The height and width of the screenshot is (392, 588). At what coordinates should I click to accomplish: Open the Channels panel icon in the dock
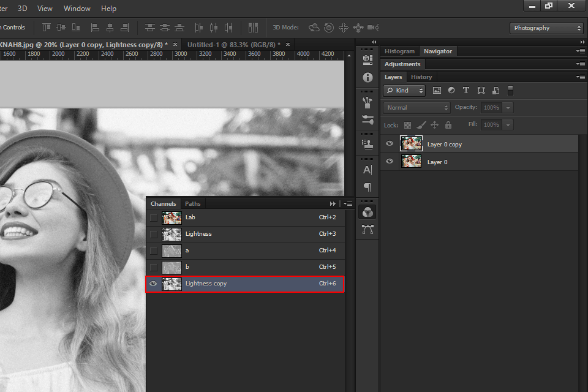(x=367, y=212)
